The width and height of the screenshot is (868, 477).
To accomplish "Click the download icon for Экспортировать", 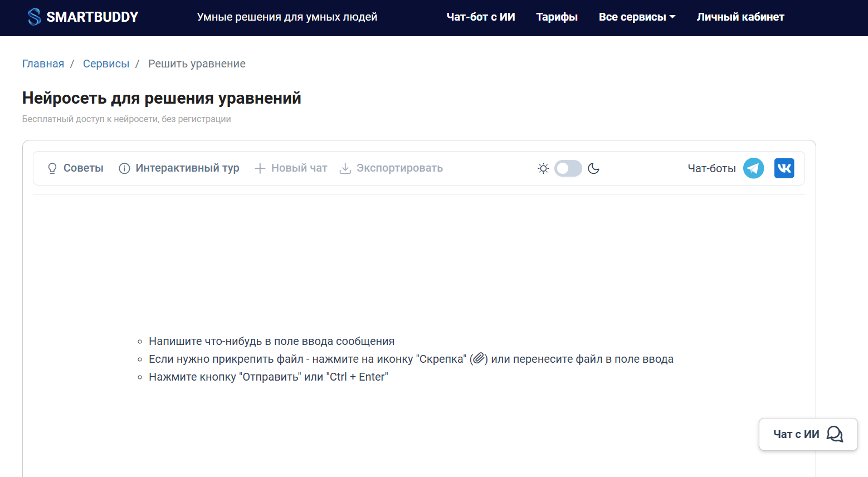I will (345, 168).
